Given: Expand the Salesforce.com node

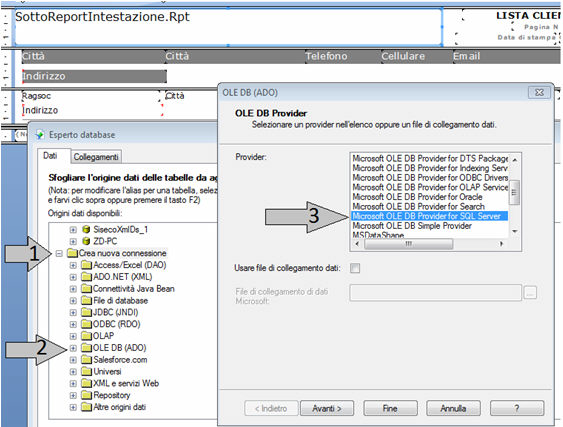Looking at the screenshot, I should coord(73,360).
